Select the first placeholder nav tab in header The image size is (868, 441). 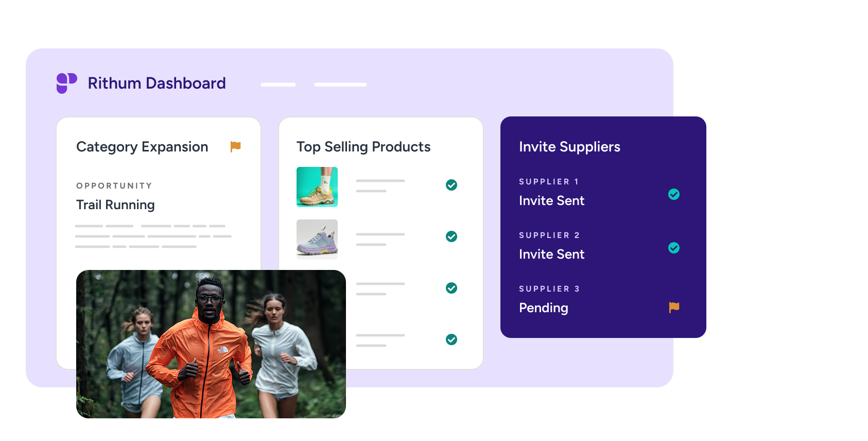(278, 84)
